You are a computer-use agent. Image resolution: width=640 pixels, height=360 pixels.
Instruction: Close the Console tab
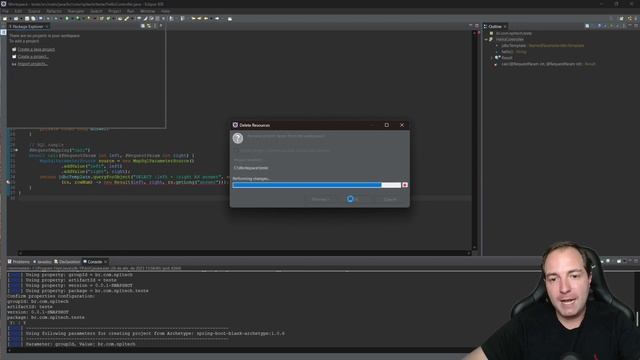coord(105,262)
